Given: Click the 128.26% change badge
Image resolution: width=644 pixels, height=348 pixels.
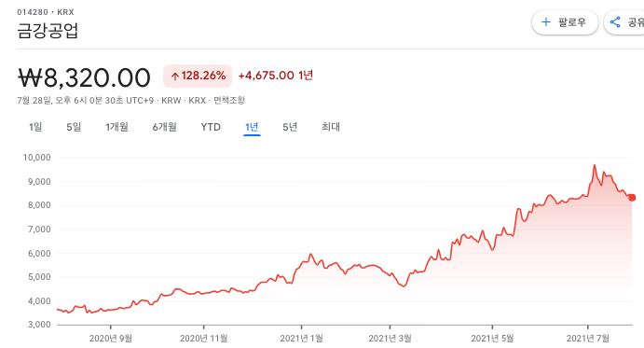Looking at the screenshot, I should tap(198, 76).
